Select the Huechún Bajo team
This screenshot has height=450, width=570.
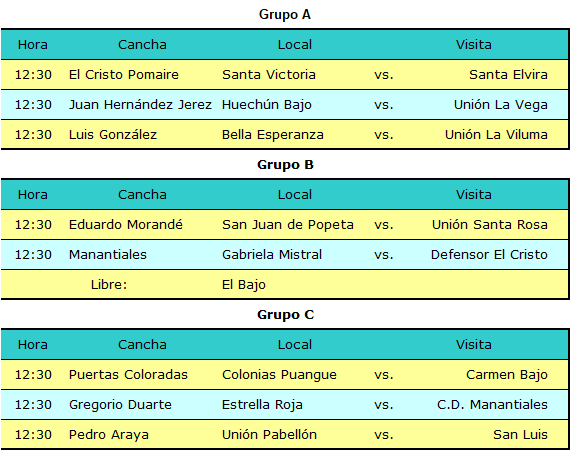pos(267,105)
